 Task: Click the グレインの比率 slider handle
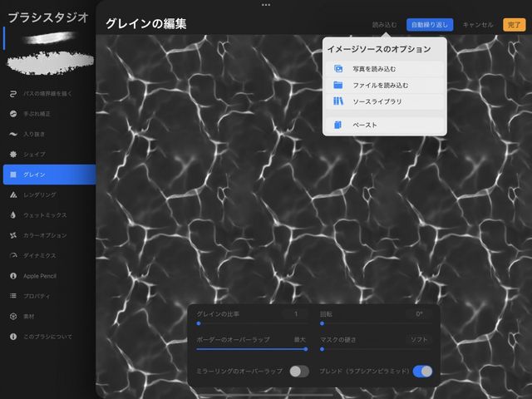pos(199,323)
